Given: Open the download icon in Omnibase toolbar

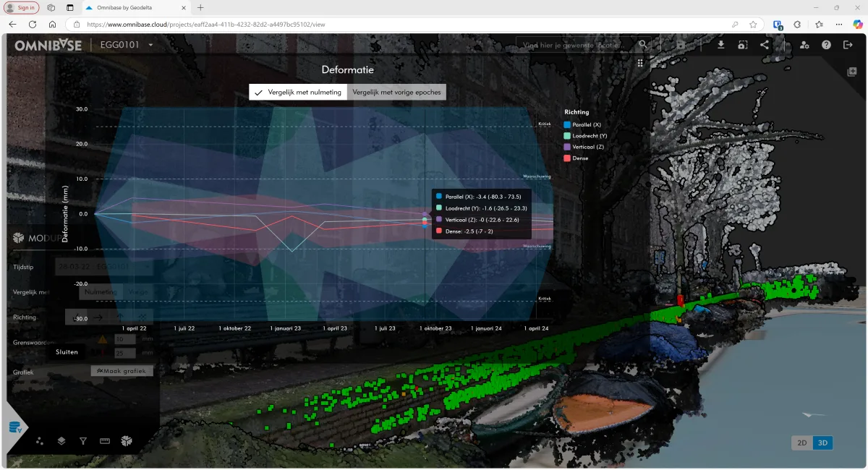Looking at the screenshot, I should tap(720, 45).
